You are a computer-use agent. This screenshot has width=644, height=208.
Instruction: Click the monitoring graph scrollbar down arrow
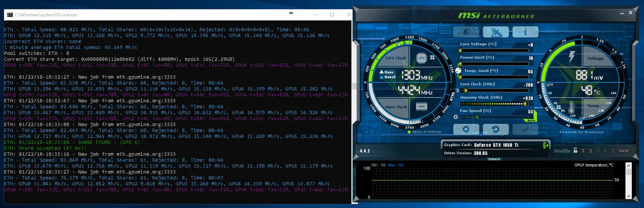[x=628, y=197]
